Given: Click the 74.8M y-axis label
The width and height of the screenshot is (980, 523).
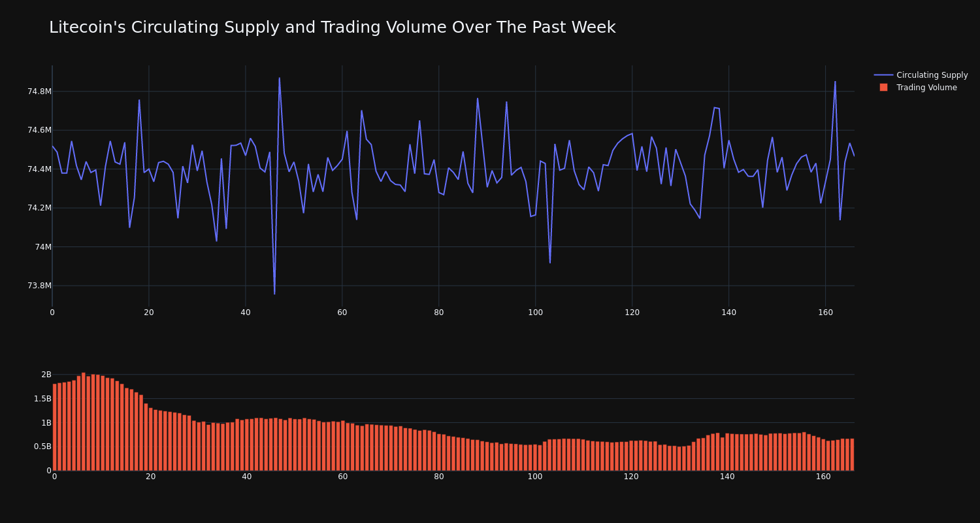Looking at the screenshot, I should click(x=39, y=92).
